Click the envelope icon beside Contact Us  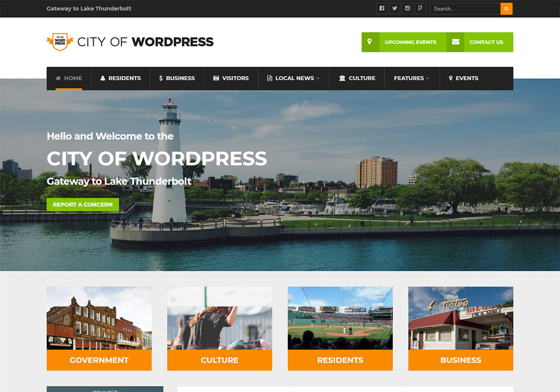[x=455, y=42]
